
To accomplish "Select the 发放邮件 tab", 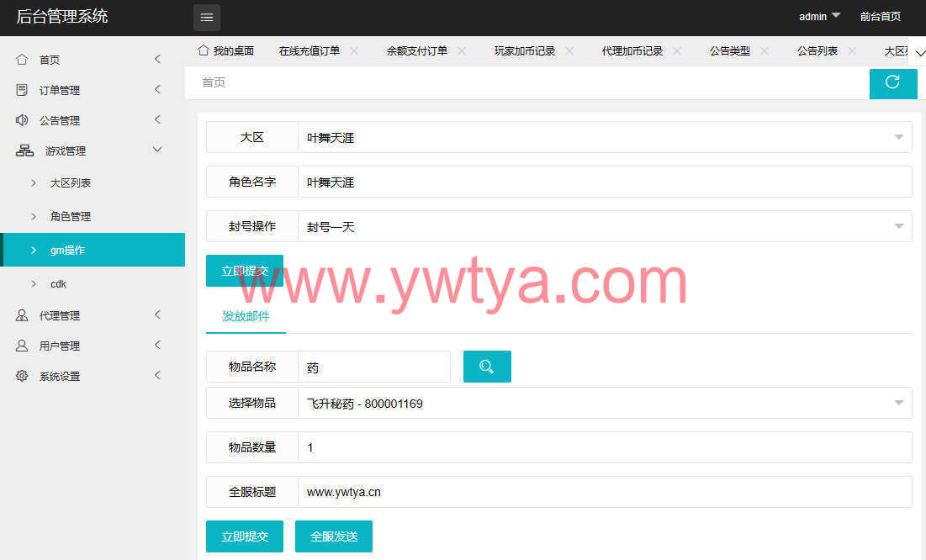I will point(246,317).
